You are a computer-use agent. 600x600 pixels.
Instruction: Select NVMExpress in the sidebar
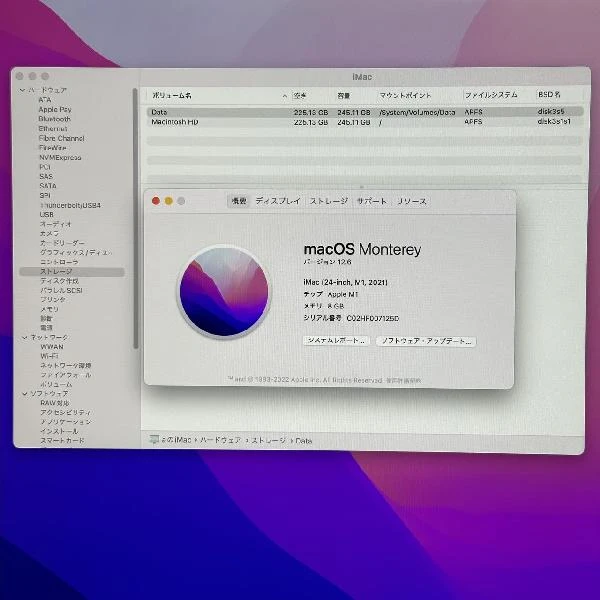60,157
